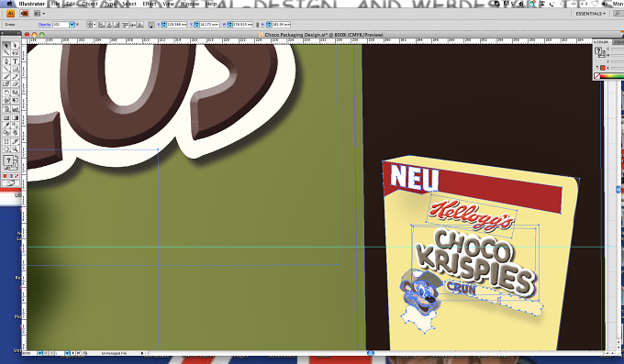Select the Live Paint Bucket tool
624x364 pixels.
(x=6, y=132)
